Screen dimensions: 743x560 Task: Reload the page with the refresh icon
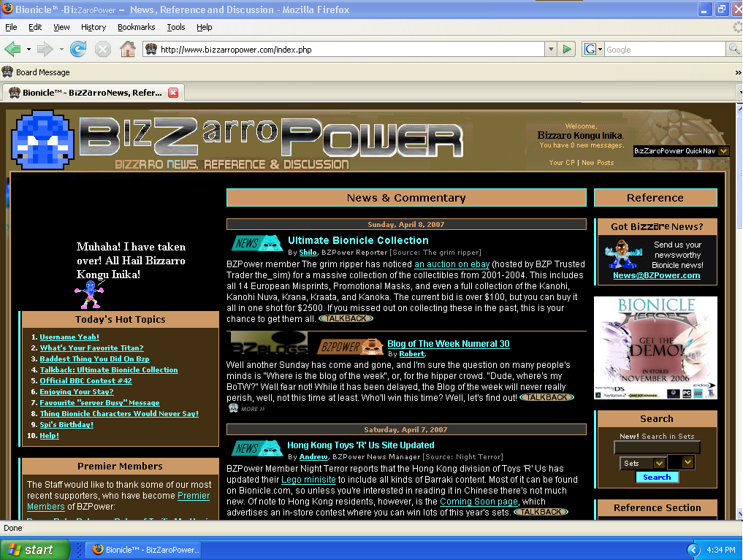pyautogui.click(x=77, y=49)
